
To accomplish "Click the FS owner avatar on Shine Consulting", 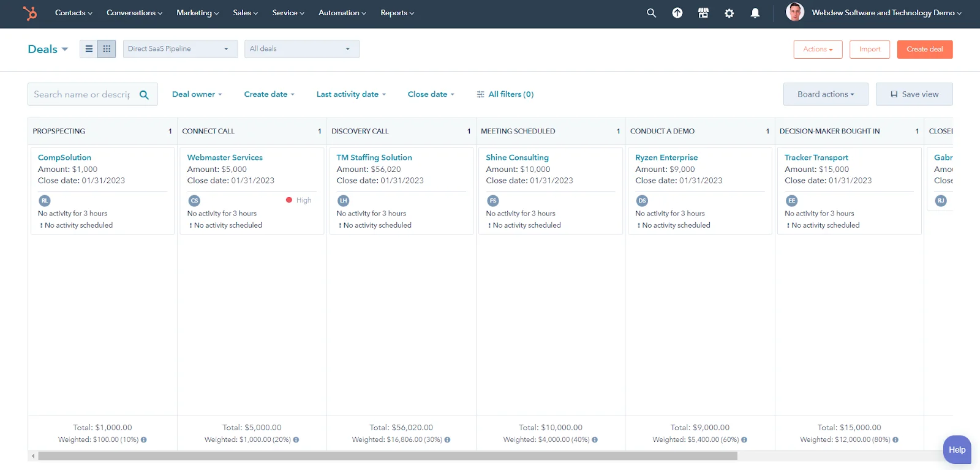I will coord(492,201).
